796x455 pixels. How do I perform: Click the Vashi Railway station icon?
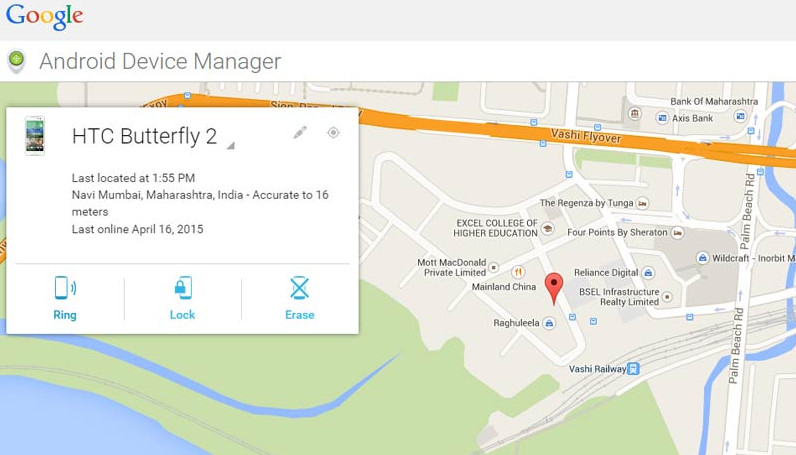click(x=633, y=369)
